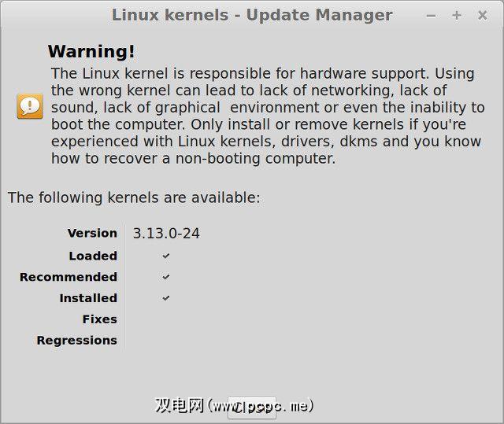Maximize the Linux kernels window
The width and height of the screenshot is (504, 424).
[x=457, y=15]
